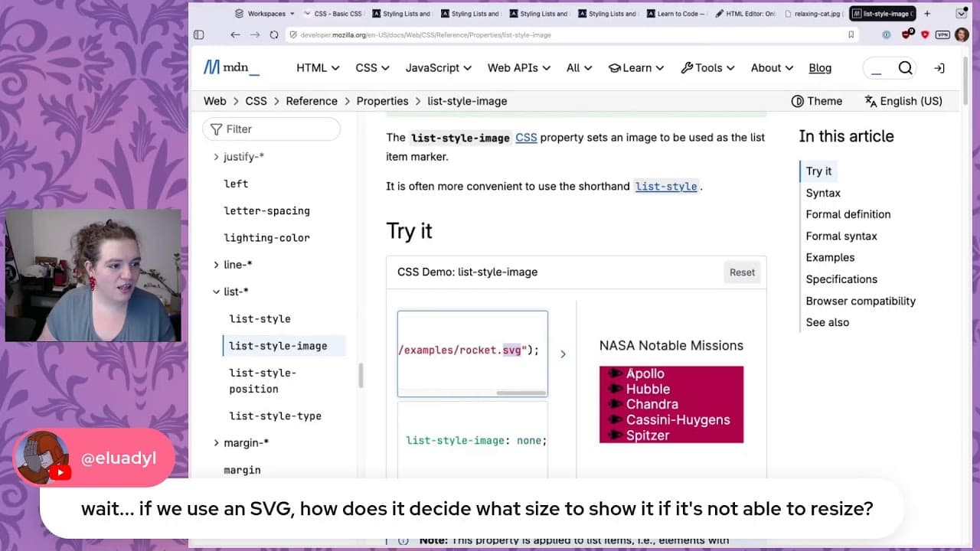Reload the page with the refresh icon
Viewport: 980px width, 551px height.
point(273,34)
